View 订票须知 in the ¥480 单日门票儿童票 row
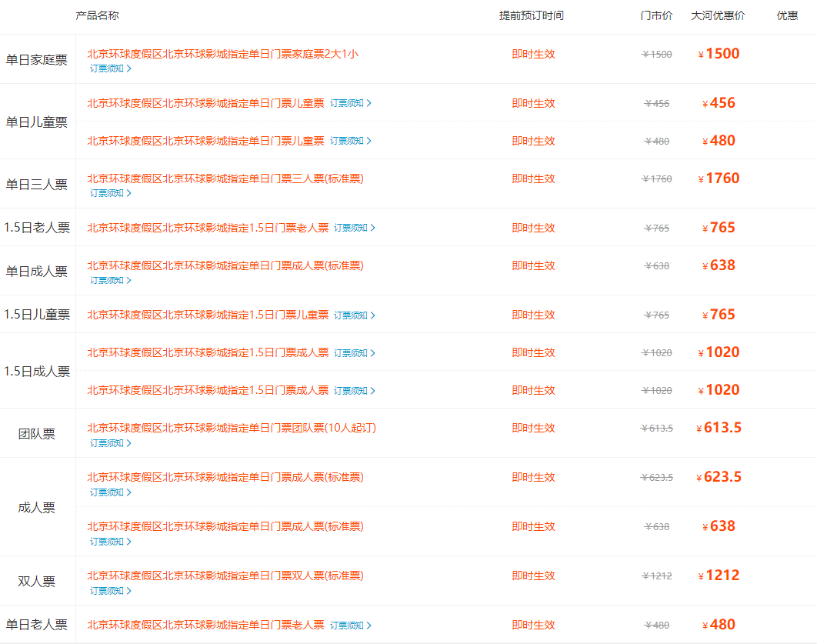This screenshot has width=817, height=644. (351, 141)
